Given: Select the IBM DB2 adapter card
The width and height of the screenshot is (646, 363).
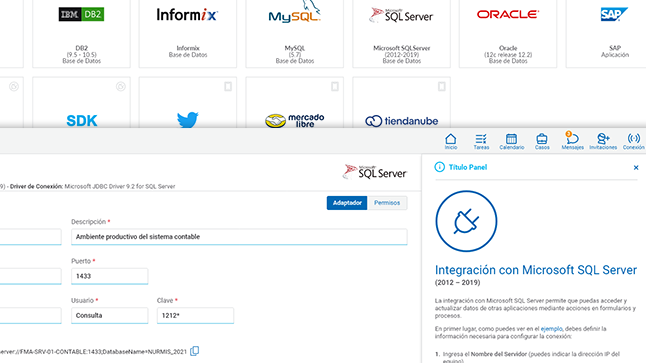Looking at the screenshot, I should (82, 33).
